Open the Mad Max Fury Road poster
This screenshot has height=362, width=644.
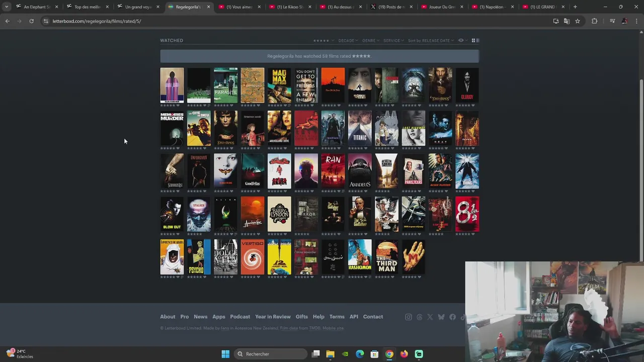(x=279, y=85)
